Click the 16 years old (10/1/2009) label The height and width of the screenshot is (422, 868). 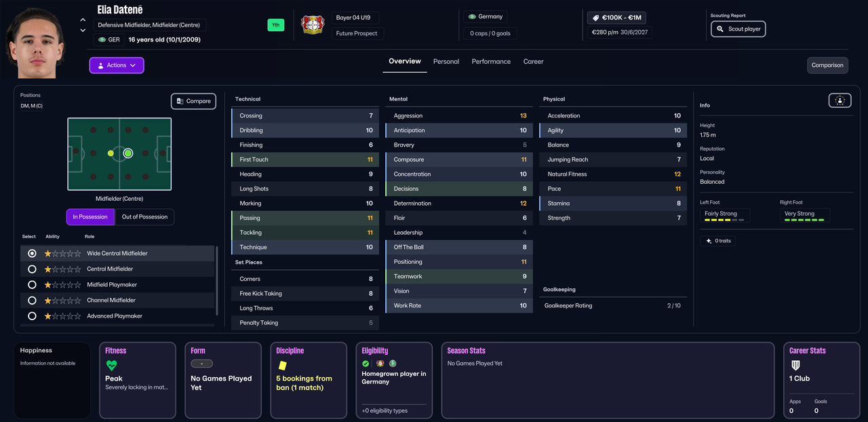164,39
